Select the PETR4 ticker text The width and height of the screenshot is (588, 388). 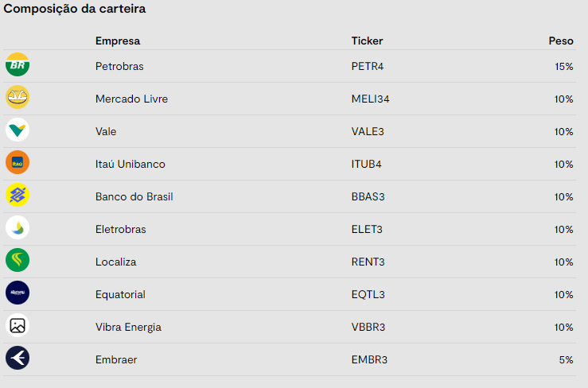click(368, 66)
